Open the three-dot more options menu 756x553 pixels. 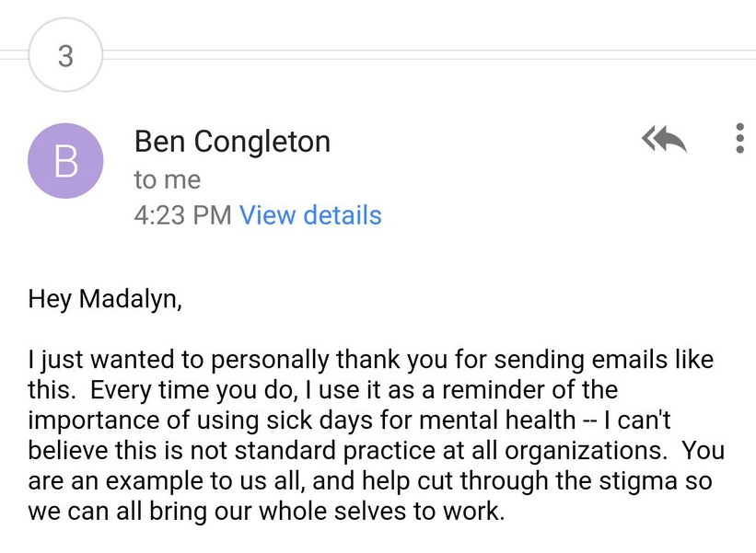[x=740, y=139]
